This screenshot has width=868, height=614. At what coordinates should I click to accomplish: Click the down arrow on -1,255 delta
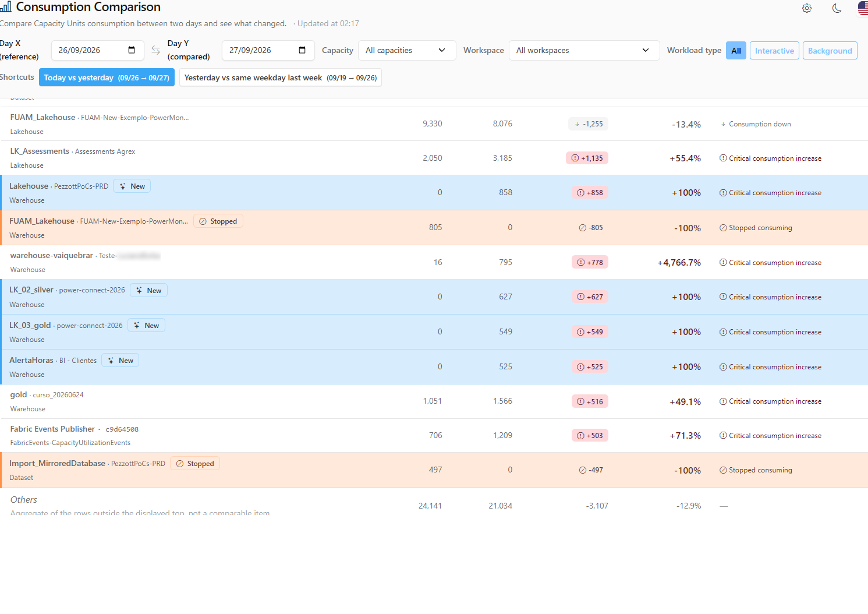[x=577, y=124]
